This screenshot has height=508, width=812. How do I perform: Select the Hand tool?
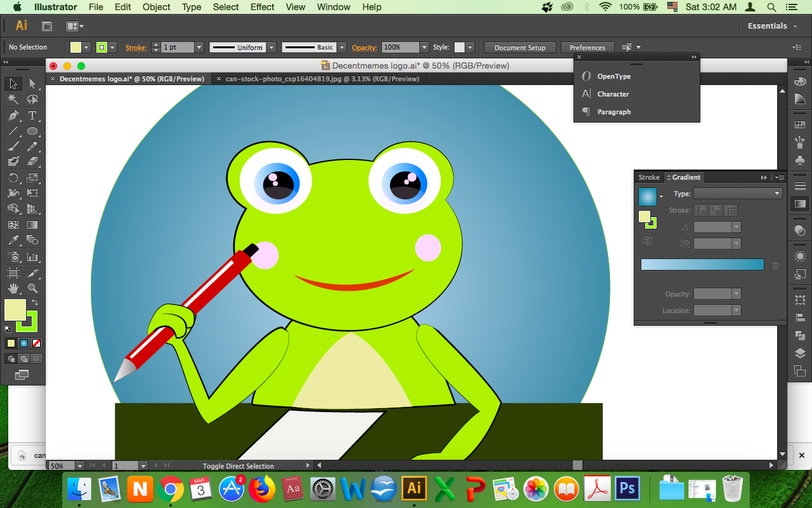(x=13, y=288)
